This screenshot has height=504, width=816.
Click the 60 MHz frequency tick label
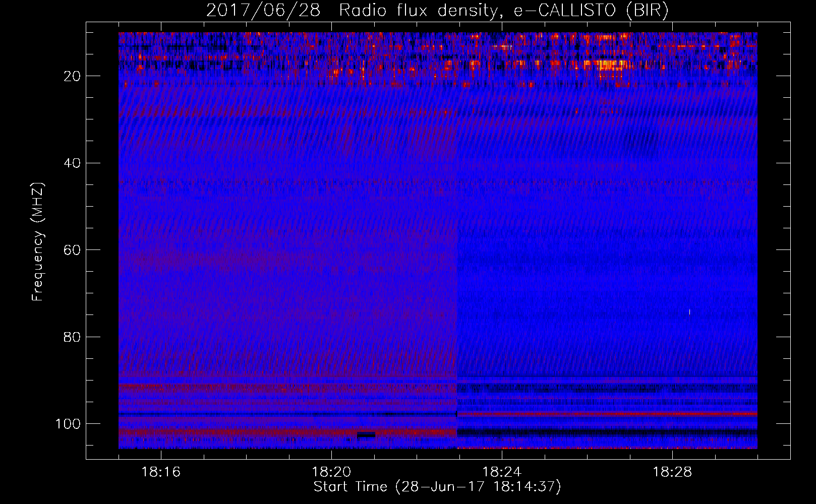coord(72,250)
